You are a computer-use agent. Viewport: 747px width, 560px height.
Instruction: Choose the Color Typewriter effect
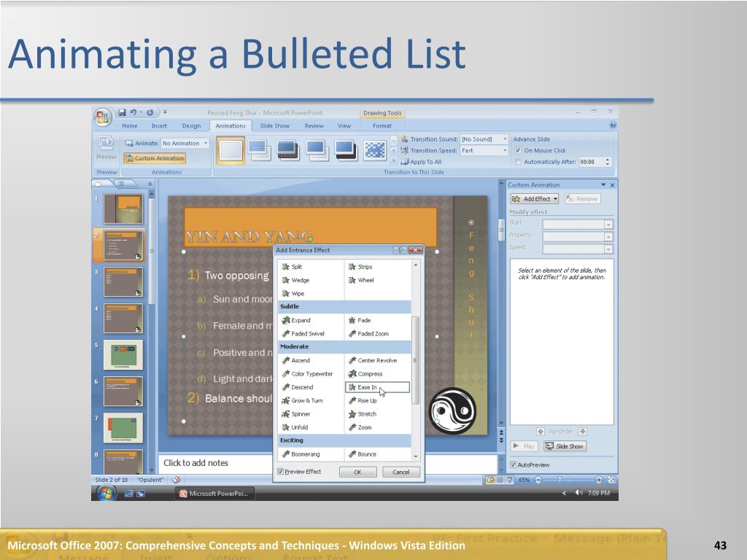[307, 374]
